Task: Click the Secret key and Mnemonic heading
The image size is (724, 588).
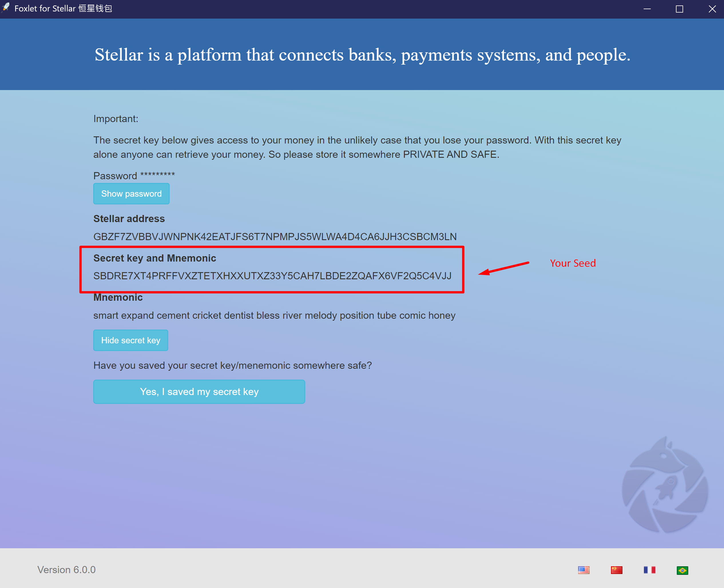Action: click(x=154, y=258)
